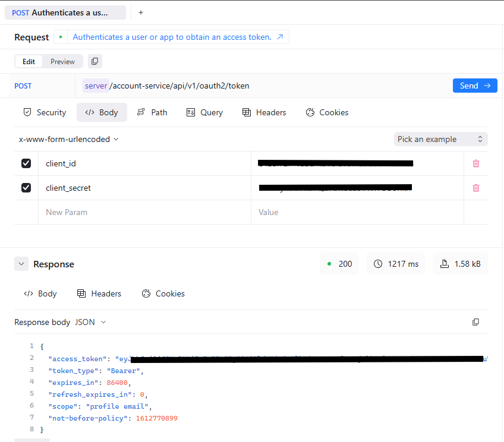Change the x-www-form-urlencoded body type
504x442 pixels.
pos(69,139)
